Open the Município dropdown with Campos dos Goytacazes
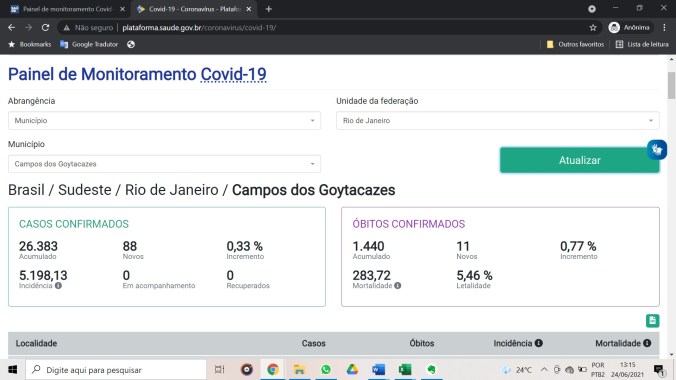 164,164
